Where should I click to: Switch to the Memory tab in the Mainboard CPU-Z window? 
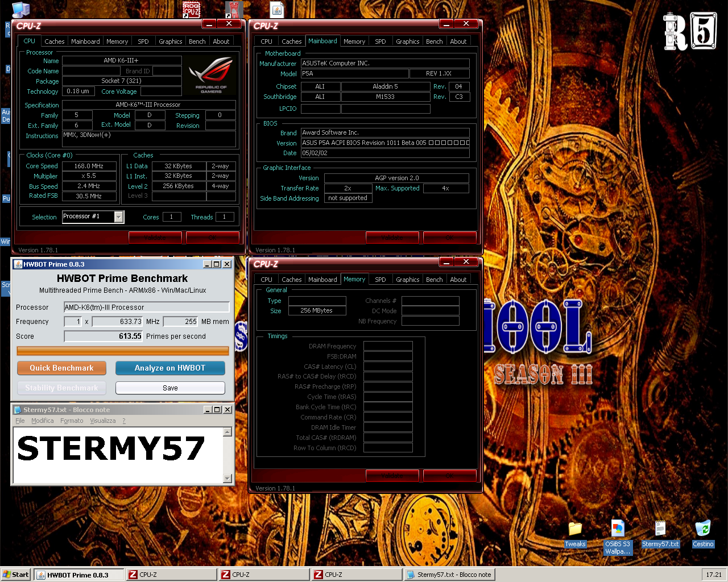coord(354,41)
